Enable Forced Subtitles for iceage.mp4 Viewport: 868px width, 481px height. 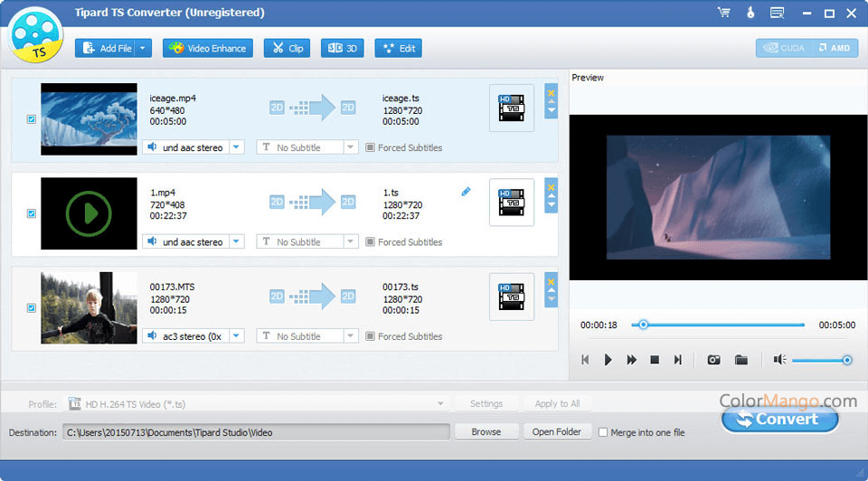pos(370,147)
